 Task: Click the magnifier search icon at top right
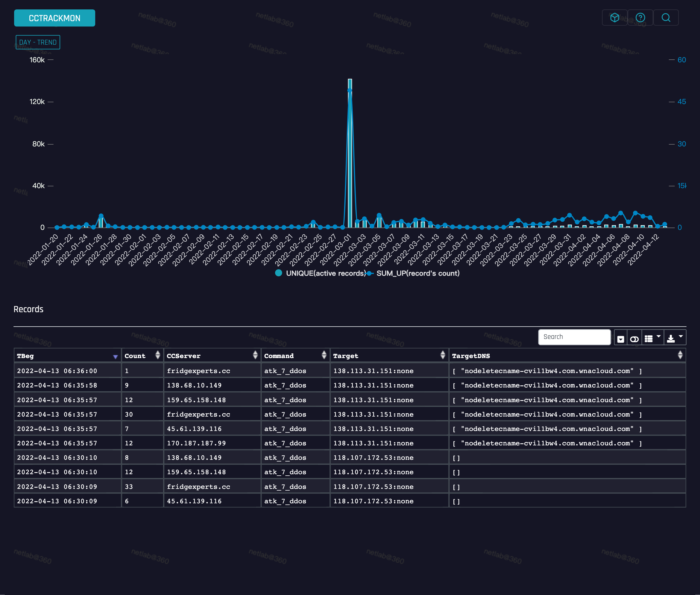(x=666, y=18)
